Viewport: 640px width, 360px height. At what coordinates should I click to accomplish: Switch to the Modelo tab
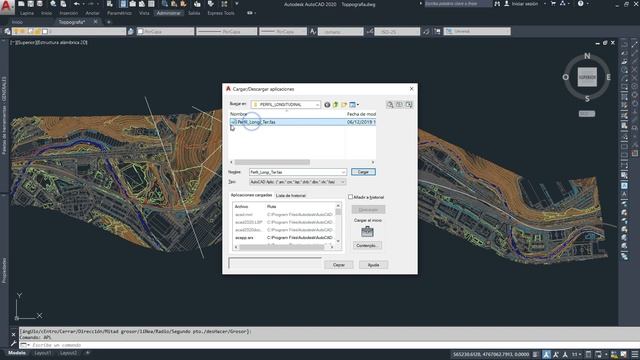(x=17, y=353)
